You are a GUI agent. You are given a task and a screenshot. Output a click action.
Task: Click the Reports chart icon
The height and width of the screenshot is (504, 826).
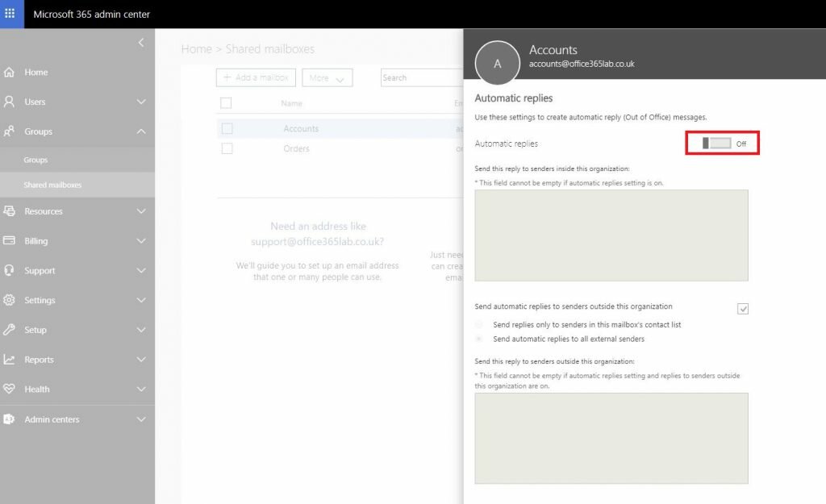pos(9,359)
